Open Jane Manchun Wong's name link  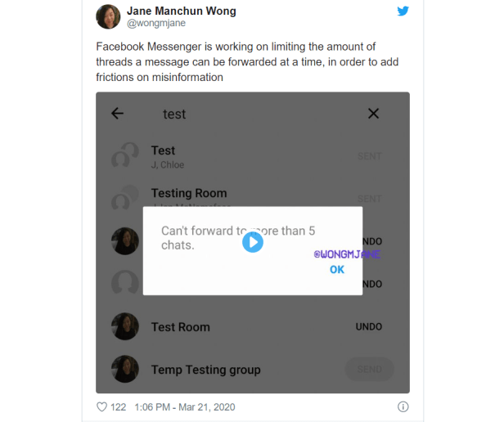pos(182,11)
